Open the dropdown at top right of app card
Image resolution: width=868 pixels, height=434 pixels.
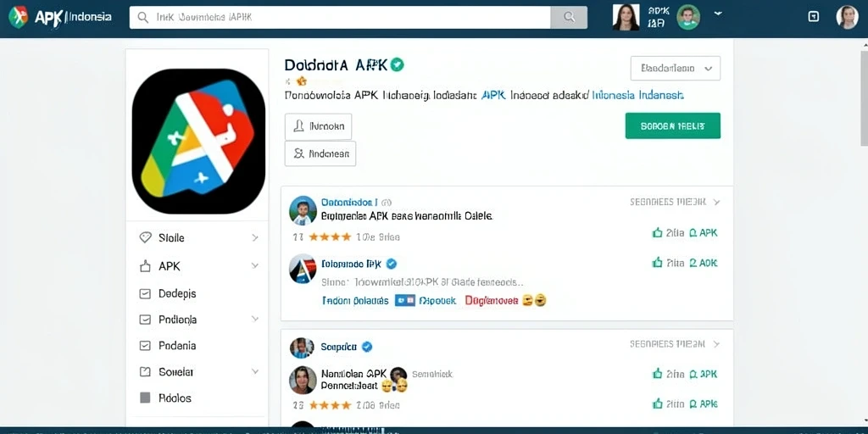pyautogui.click(x=676, y=68)
